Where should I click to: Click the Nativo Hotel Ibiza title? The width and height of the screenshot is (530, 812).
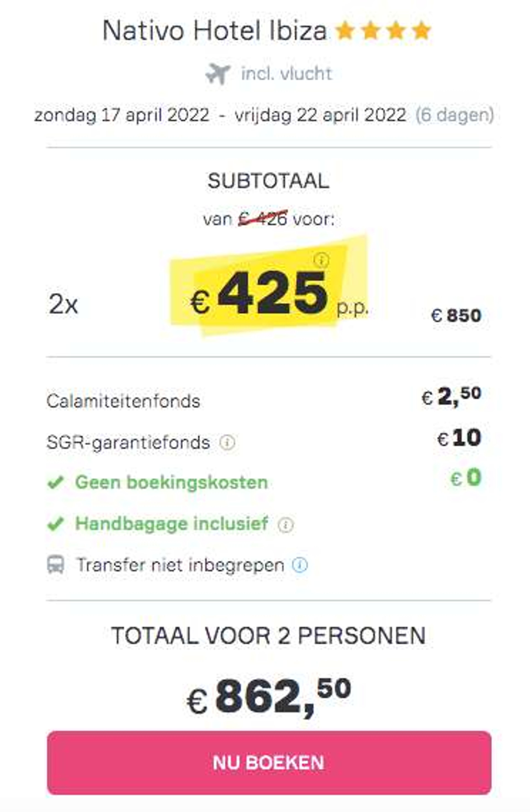[215, 31]
